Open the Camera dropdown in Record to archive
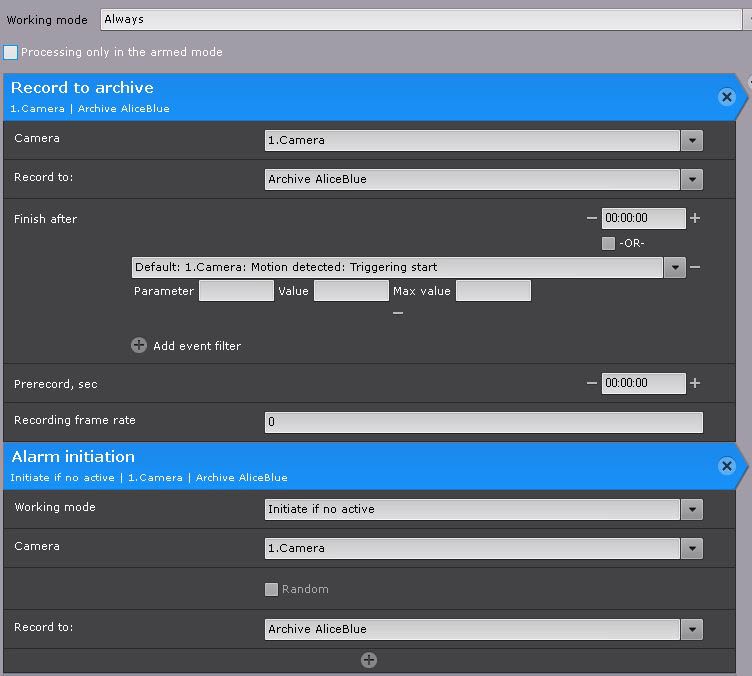Screen dimensions: 752x676 [692, 141]
